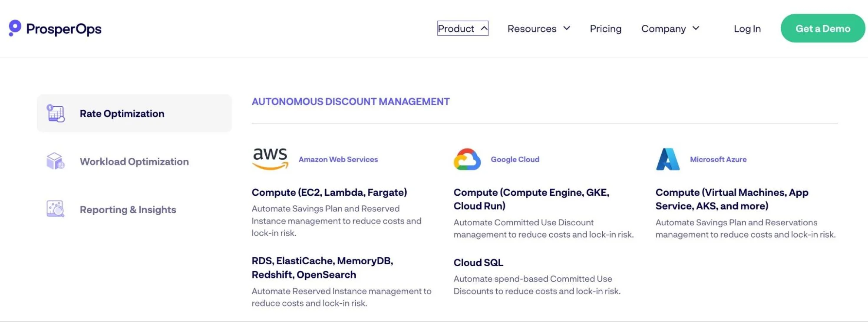Screen dimensions: 868x322
Task: Select the Workload Optimization tab
Action: [x=134, y=161]
